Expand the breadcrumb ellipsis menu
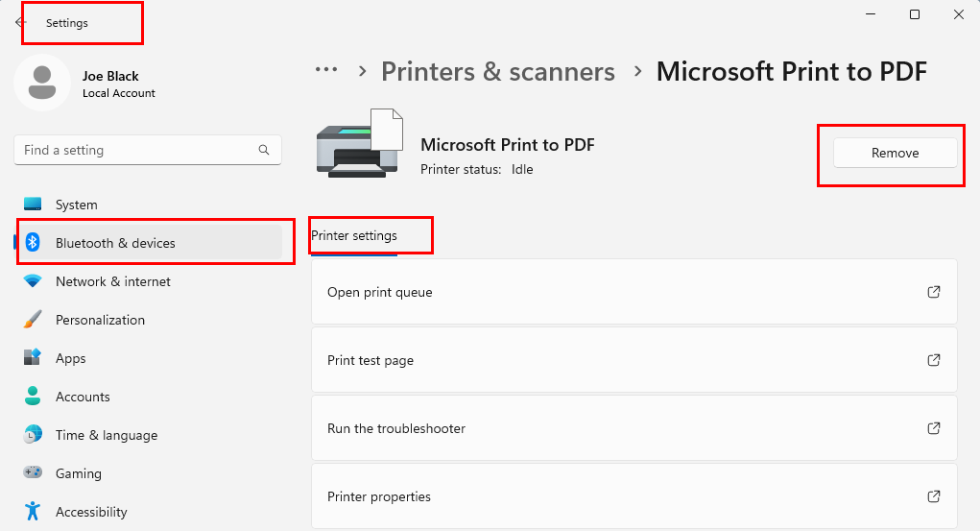Image resolution: width=980 pixels, height=531 pixels. [326, 70]
